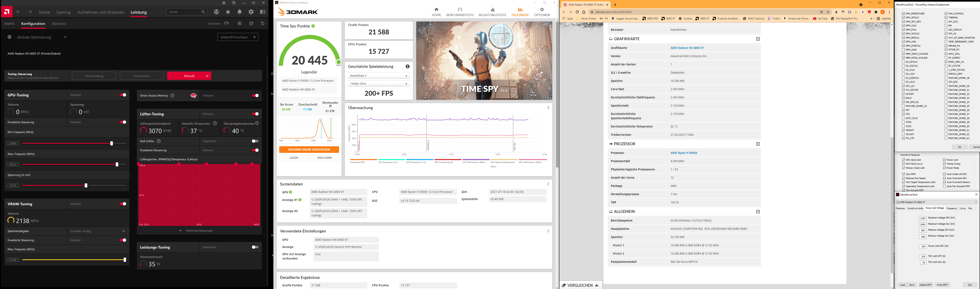Image resolution: width=980 pixels, height=289 pixels.
Task: Open Overdrive Limits tab in MorePowerTool
Action: point(915,208)
